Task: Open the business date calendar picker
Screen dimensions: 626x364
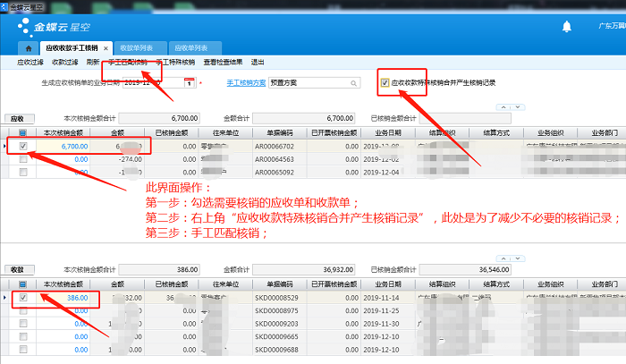Action: point(189,82)
